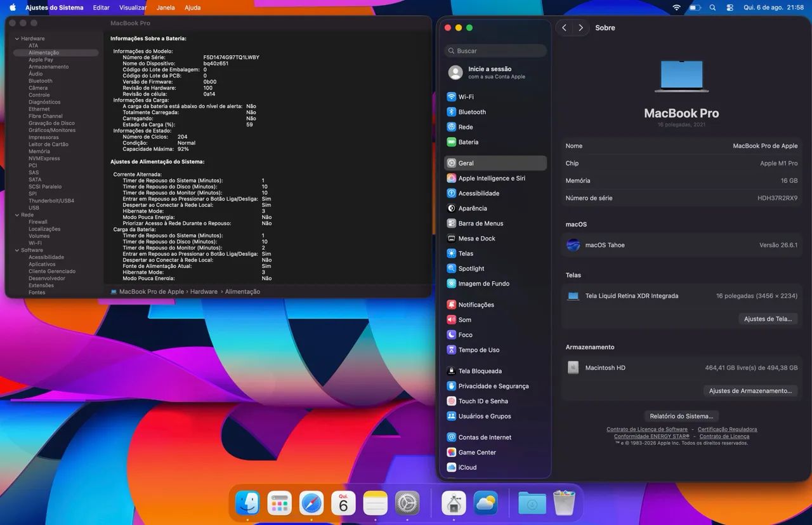
Task: Open Touch ID e Senha settings
Action: click(495, 401)
